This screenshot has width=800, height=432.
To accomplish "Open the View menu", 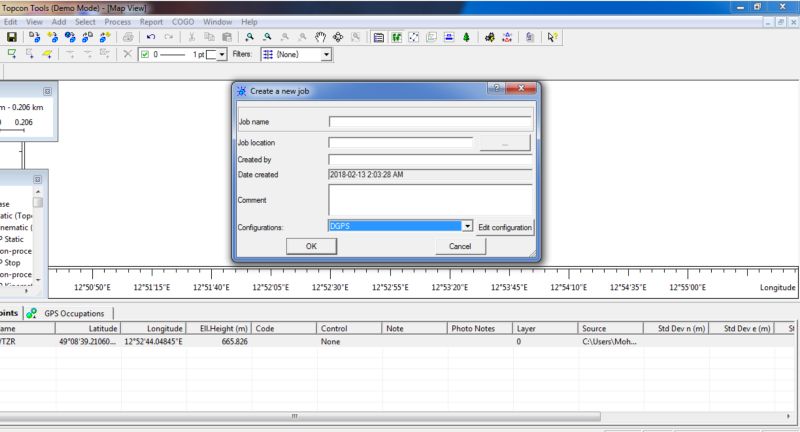I will (x=34, y=22).
